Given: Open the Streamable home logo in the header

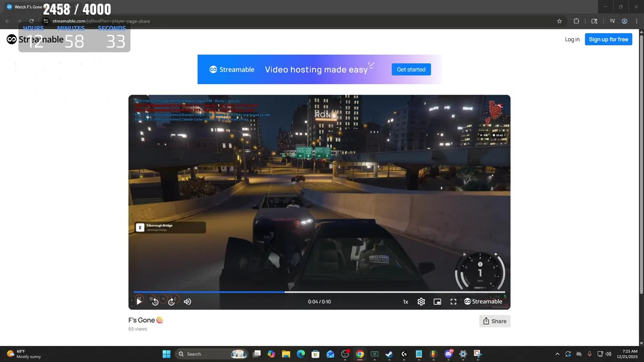Looking at the screenshot, I should (x=35, y=39).
